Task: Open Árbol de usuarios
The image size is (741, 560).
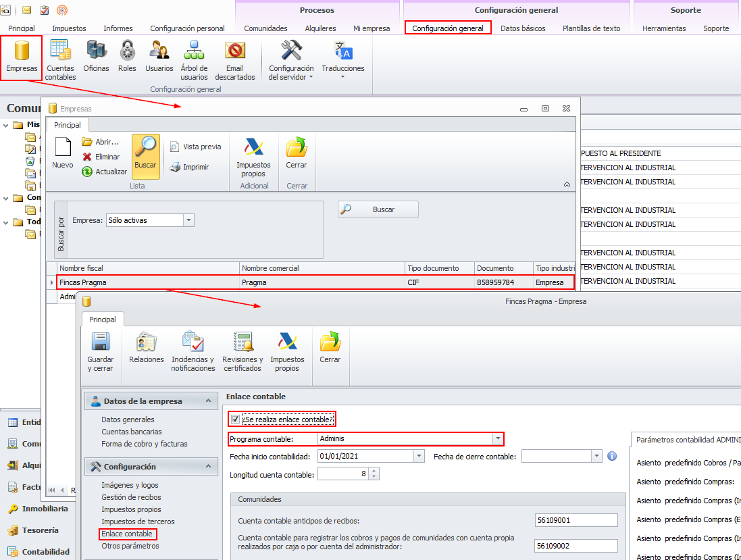Action: click(194, 60)
